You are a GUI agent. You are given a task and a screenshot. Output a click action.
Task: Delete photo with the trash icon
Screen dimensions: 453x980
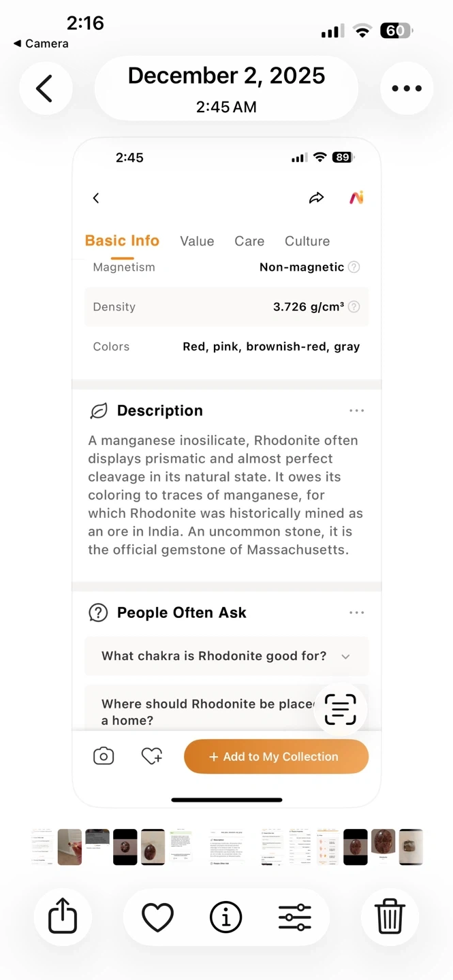point(390,917)
